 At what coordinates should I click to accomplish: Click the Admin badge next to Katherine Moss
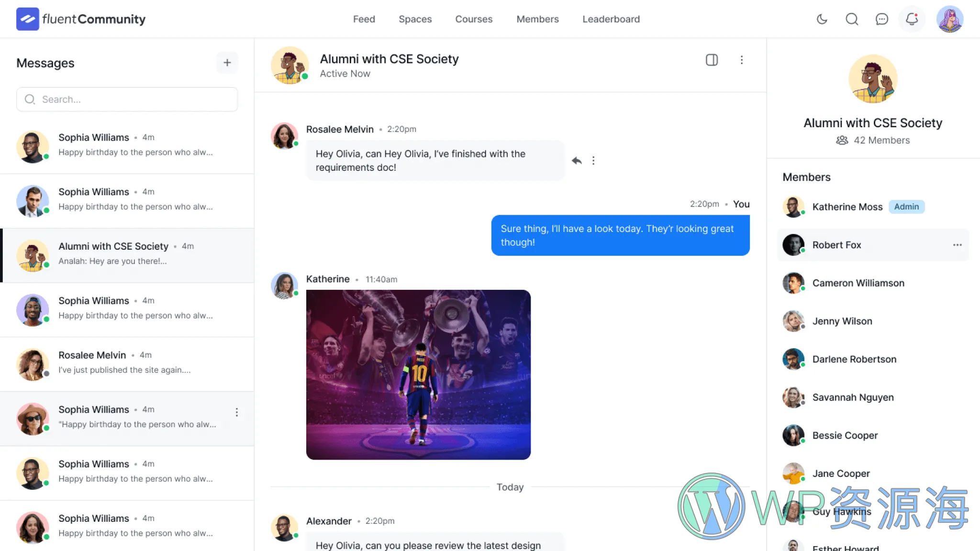906,207
